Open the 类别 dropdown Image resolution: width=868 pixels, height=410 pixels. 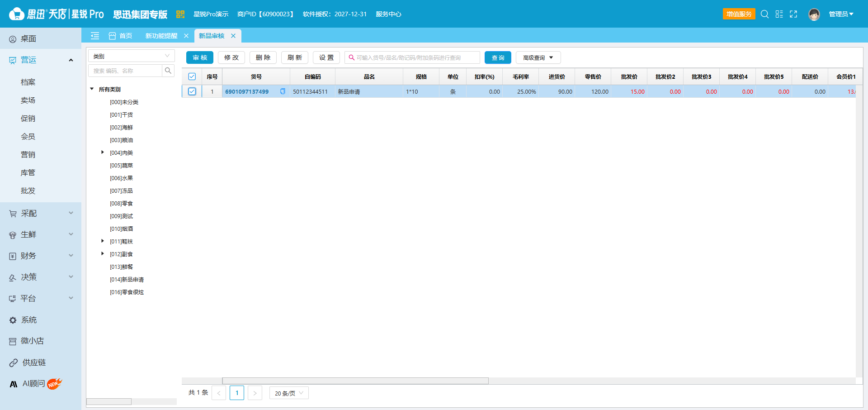(132, 56)
